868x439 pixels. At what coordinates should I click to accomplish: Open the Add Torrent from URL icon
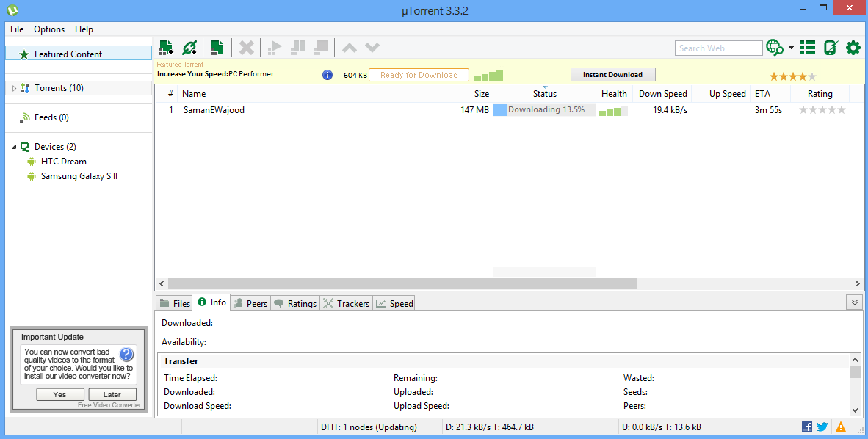point(190,47)
